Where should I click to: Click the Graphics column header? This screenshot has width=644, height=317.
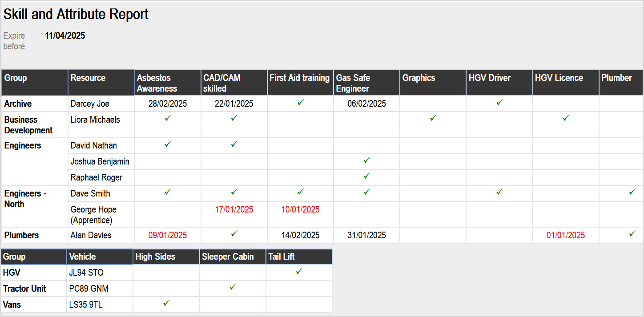point(433,83)
